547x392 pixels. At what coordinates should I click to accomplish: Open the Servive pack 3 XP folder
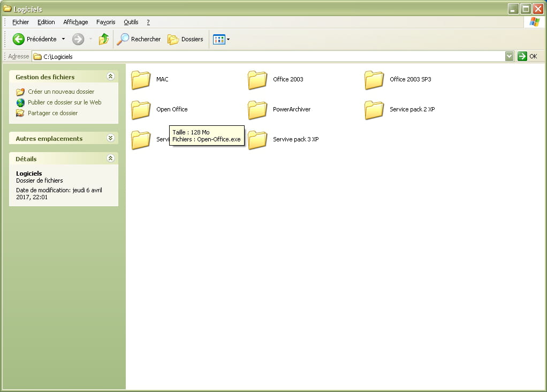pyautogui.click(x=257, y=140)
